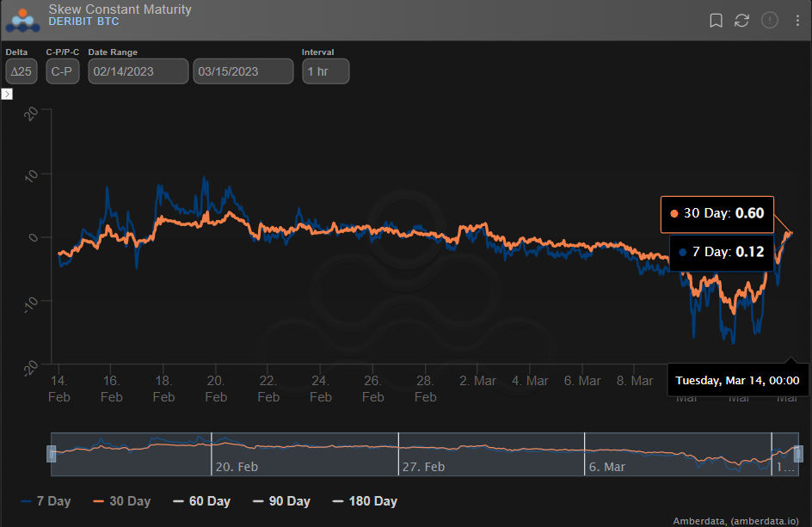The image size is (812, 527).
Task: Toggle the 90 Day series legend
Action: (x=281, y=501)
